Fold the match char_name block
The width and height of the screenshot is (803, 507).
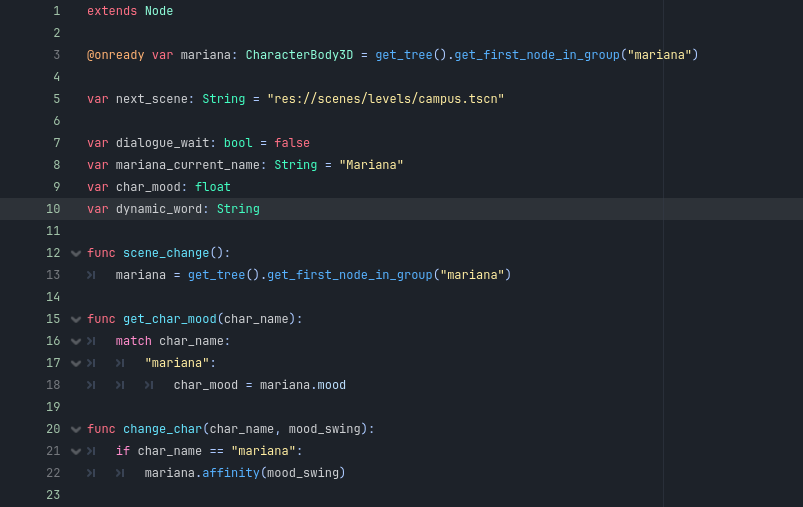[76, 341]
